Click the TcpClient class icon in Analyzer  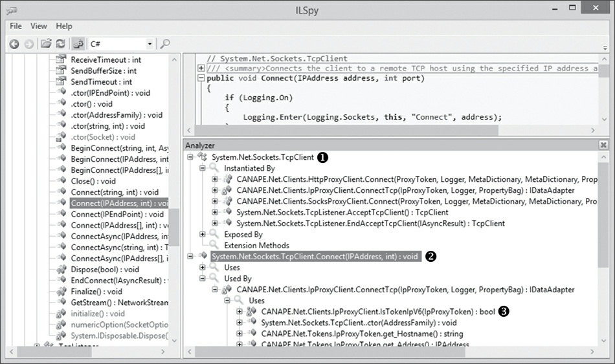click(203, 156)
